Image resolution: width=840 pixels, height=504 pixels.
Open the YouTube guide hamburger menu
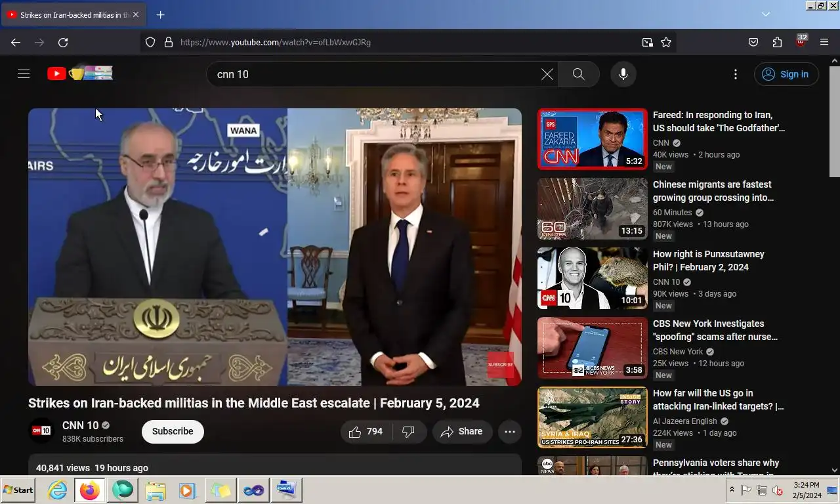click(x=24, y=74)
